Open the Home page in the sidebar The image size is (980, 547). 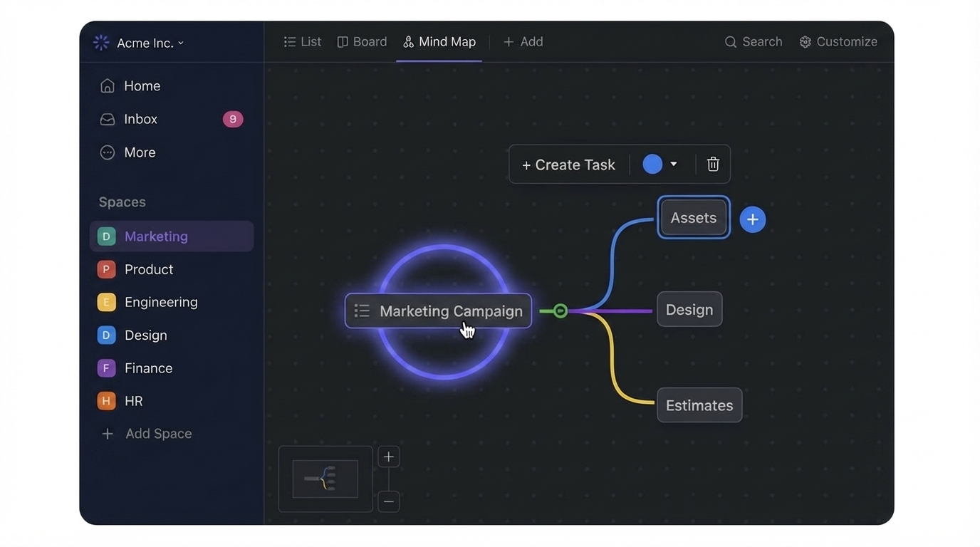click(130, 86)
